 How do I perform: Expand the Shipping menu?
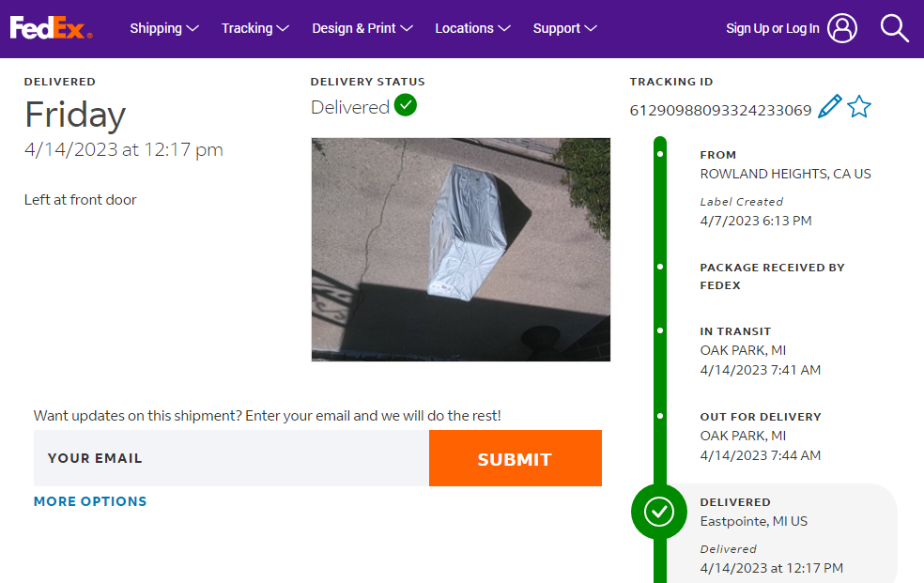point(164,28)
